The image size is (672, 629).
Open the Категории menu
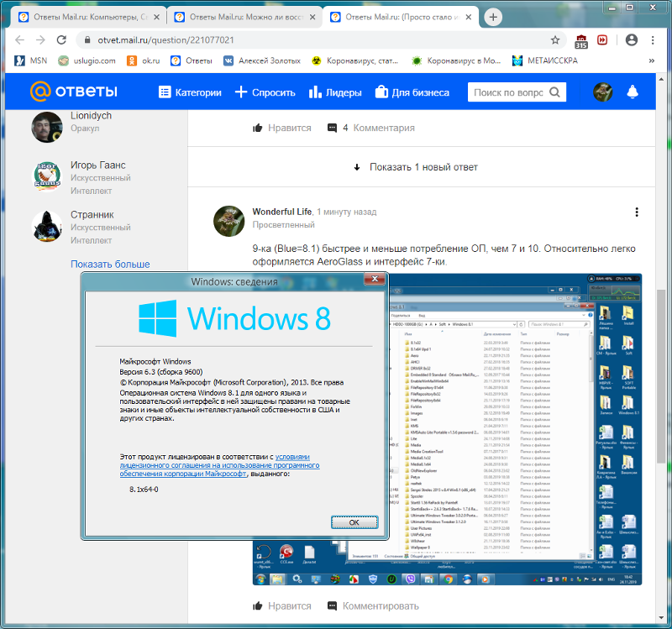tap(190, 92)
